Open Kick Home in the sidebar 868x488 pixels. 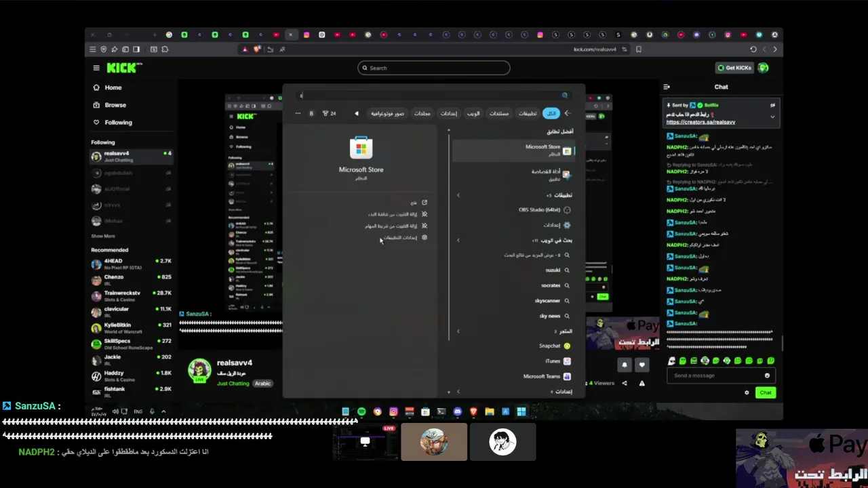107,87
